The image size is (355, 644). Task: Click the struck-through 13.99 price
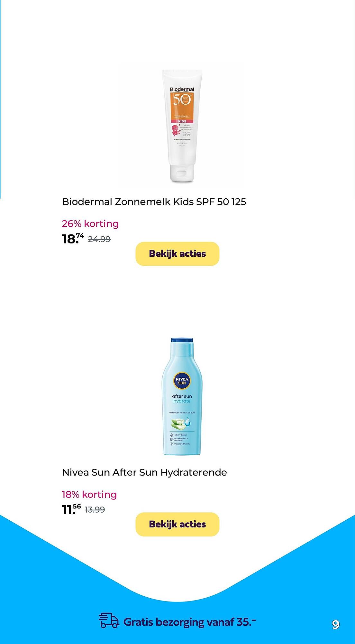pos(95,510)
